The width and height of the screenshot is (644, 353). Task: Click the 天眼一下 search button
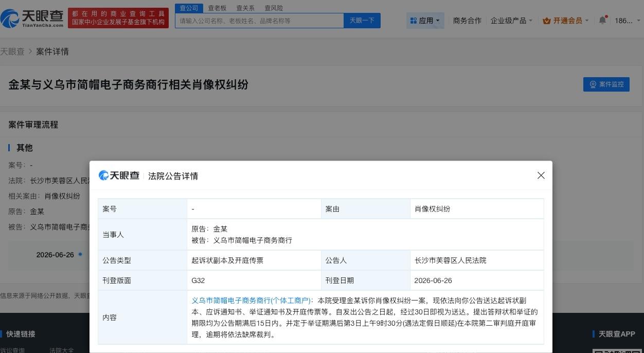362,21
